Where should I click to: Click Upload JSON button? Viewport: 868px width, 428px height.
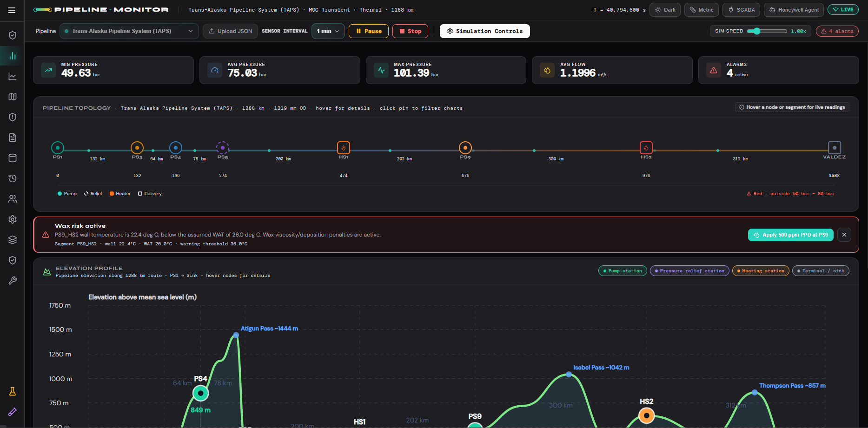[x=231, y=31]
